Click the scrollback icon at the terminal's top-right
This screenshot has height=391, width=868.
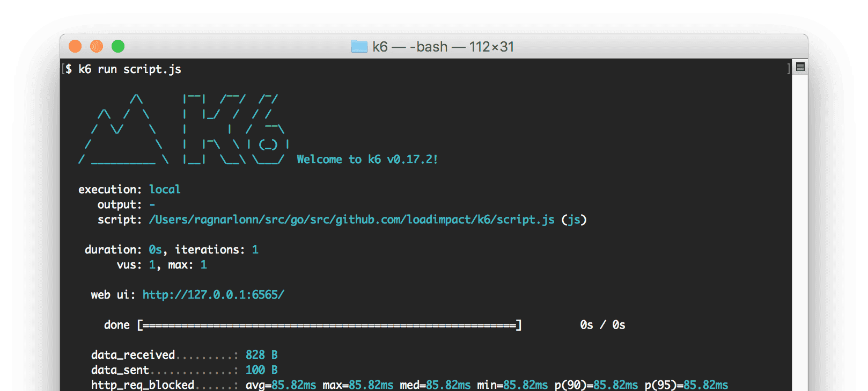(800, 67)
